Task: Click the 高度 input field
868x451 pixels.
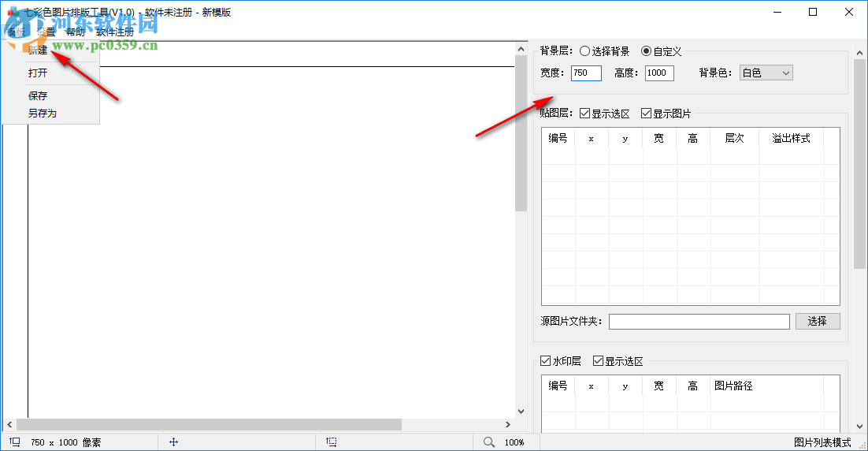Action: pos(659,73)
